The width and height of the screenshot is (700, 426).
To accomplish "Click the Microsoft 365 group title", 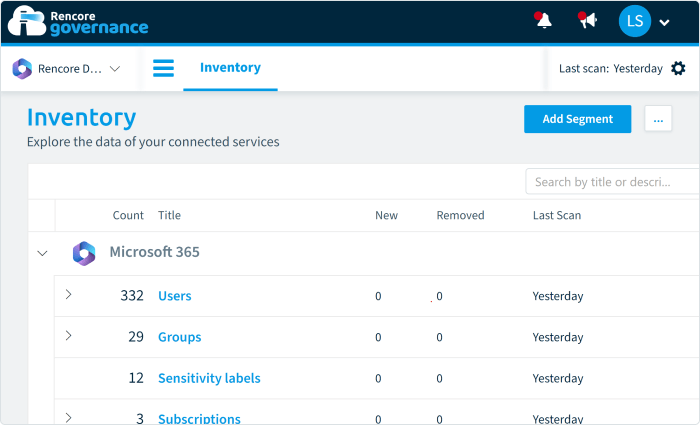I will pos(154,252).
